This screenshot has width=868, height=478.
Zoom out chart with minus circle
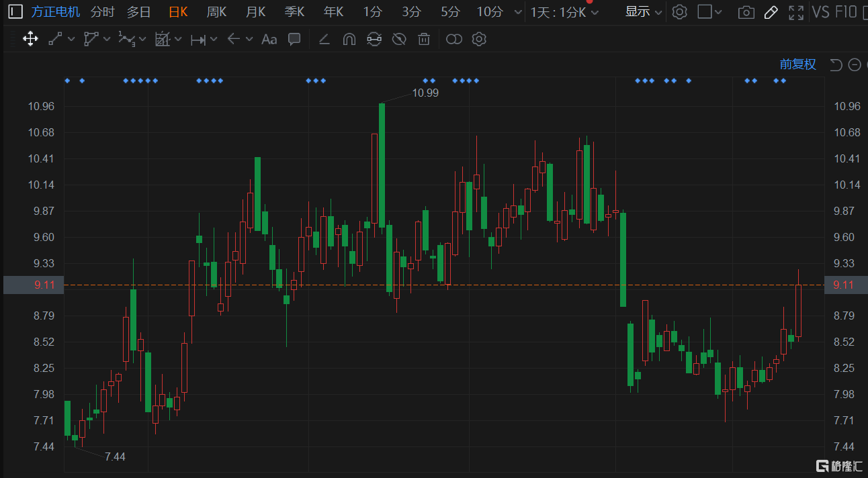pos(855,64)
